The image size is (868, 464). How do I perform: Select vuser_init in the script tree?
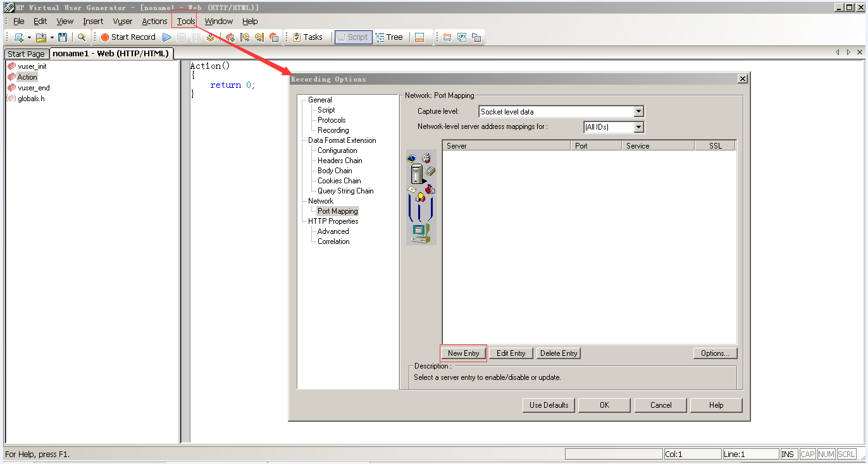[32, 66]
